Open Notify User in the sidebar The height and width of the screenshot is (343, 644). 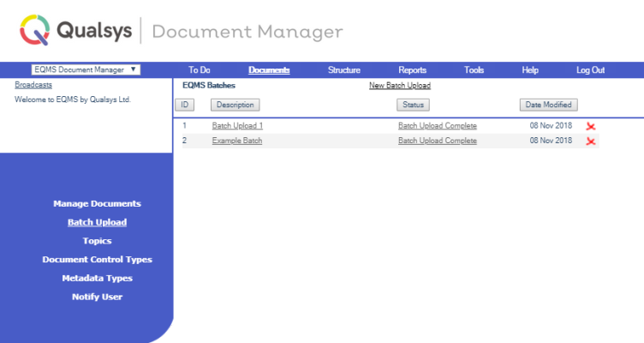tap(97, 297)
